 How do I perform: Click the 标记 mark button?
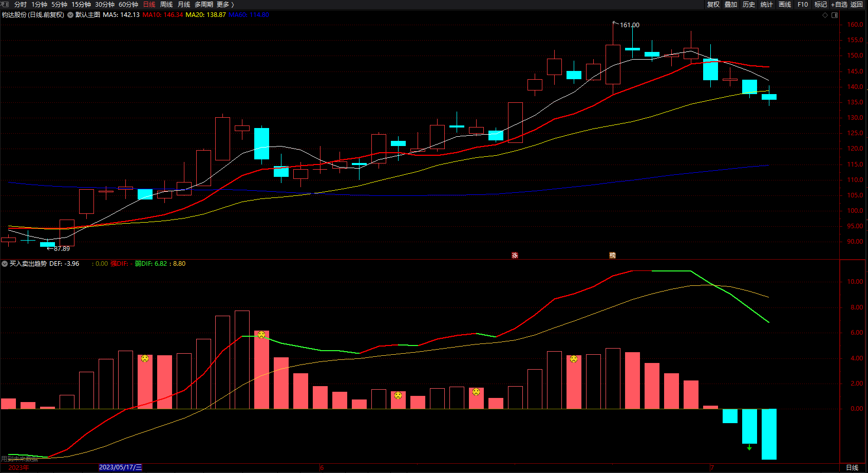[x=821, y=4]
